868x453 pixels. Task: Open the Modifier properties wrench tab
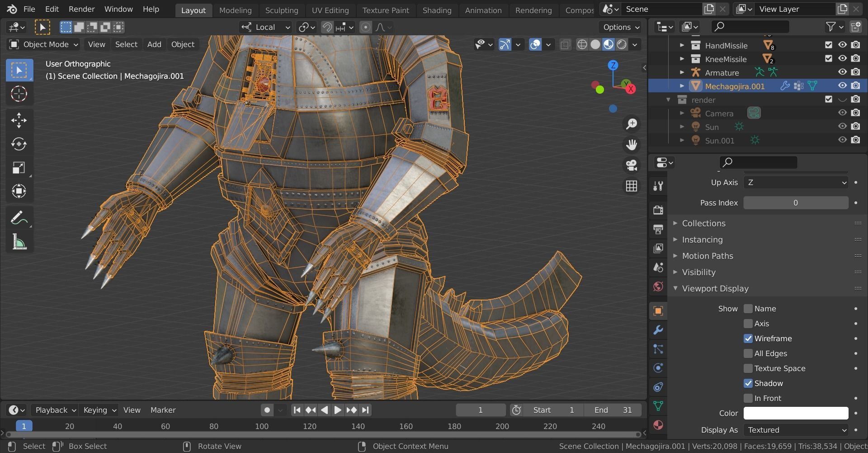pyautogui.click(x=658, y=330)
